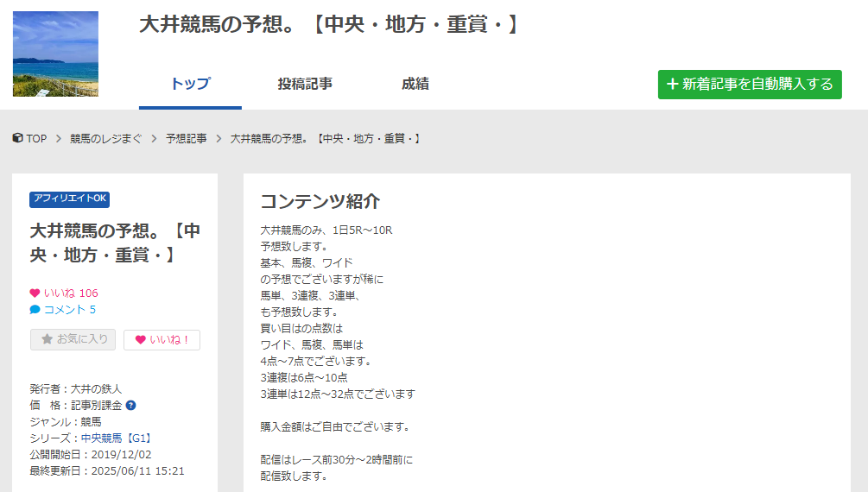Click the beach profile thumbnail image

[55, 54]
